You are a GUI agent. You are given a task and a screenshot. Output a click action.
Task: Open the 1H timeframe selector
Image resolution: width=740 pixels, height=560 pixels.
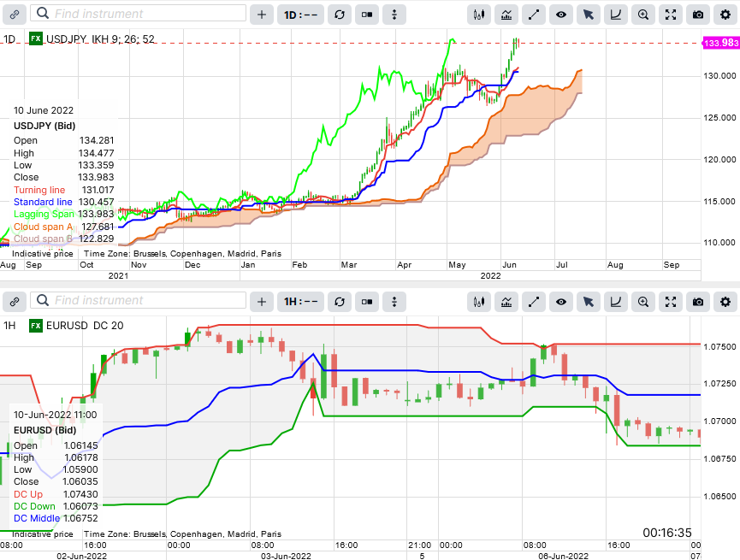(x=300, y=302)
